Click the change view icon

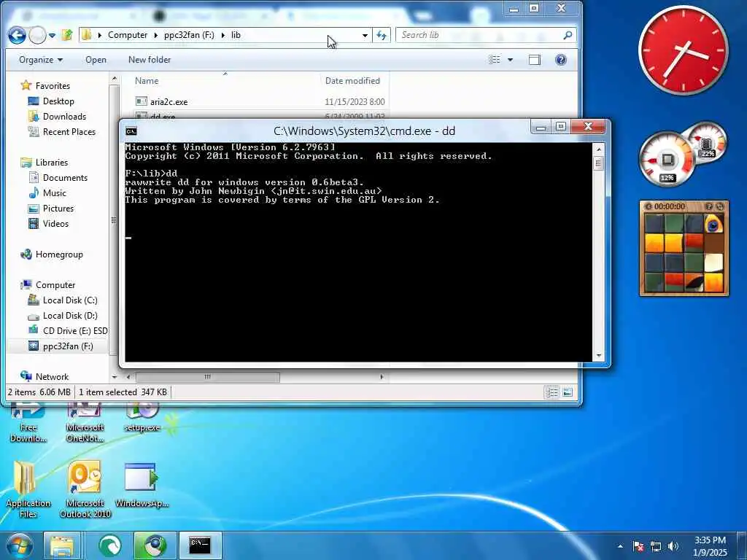coord(495,60)
